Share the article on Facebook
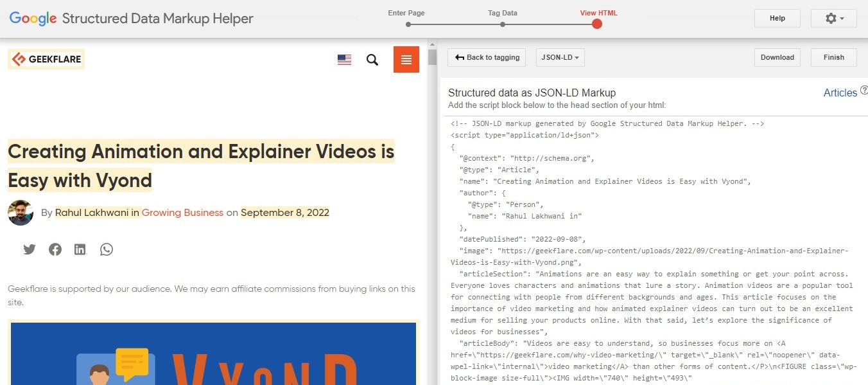The height and width of the screenshot is (385, 868). 55,249
